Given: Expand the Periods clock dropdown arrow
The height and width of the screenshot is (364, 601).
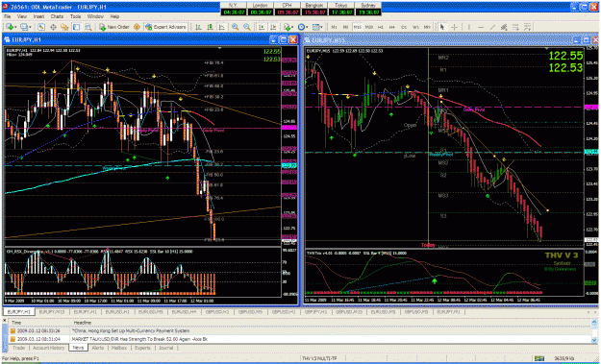Looking at the screenshot, I should click(x=308, y=27).
